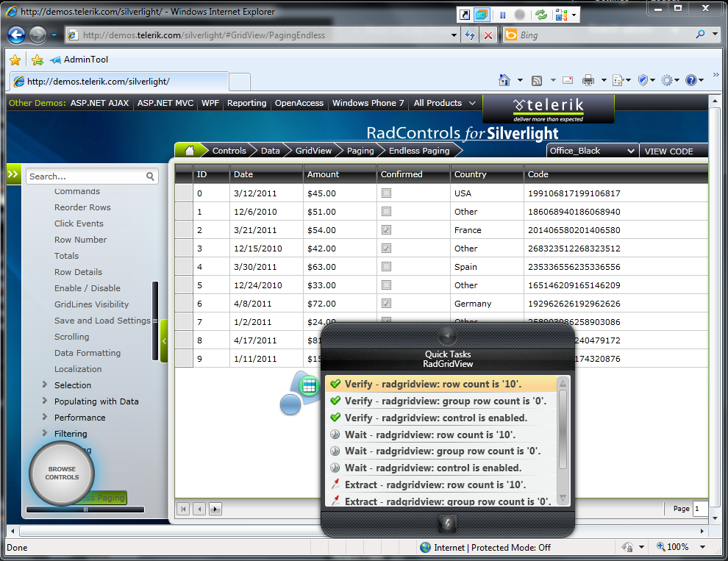Toggle Confirmed checkbox for row ID 0
728x561 pixels.
386,193
